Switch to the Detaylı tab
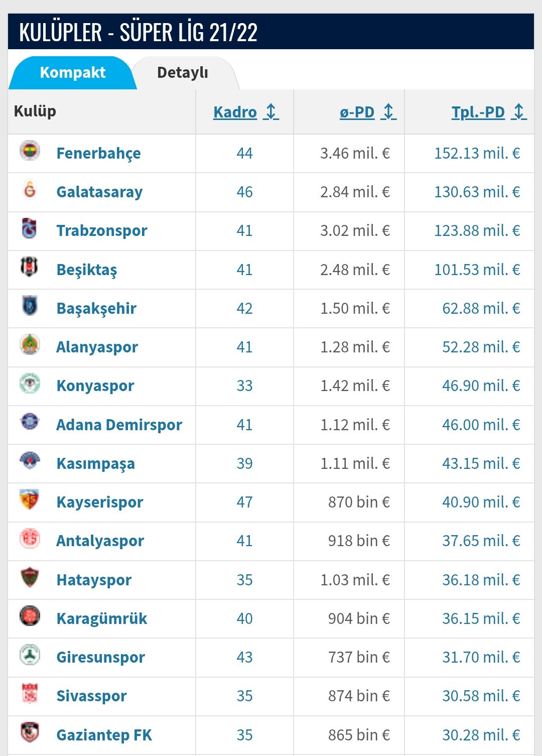 click(183, 73)
